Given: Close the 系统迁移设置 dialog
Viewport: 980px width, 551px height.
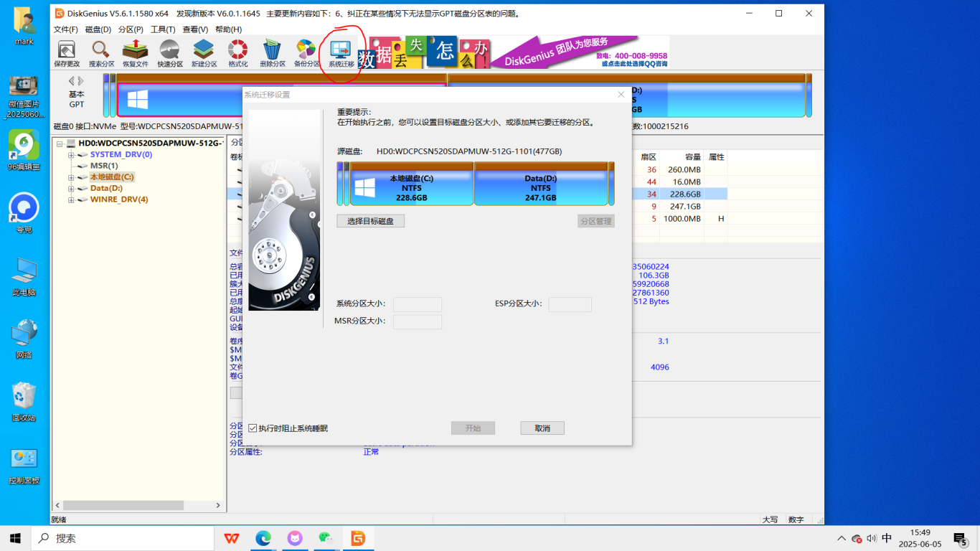Looking at the screenshot, I should pos(621,95).
